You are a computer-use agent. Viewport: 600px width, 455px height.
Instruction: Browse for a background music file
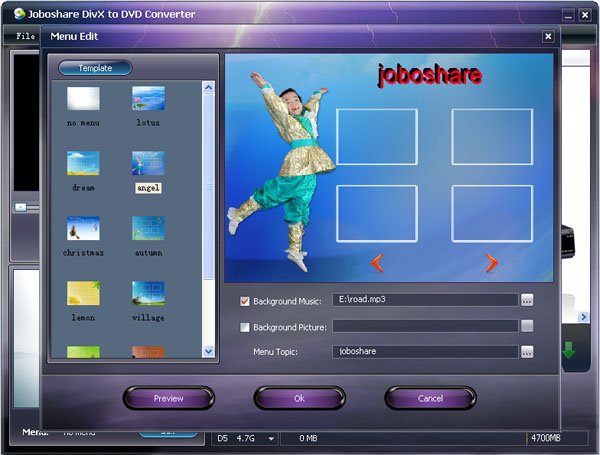527,300
